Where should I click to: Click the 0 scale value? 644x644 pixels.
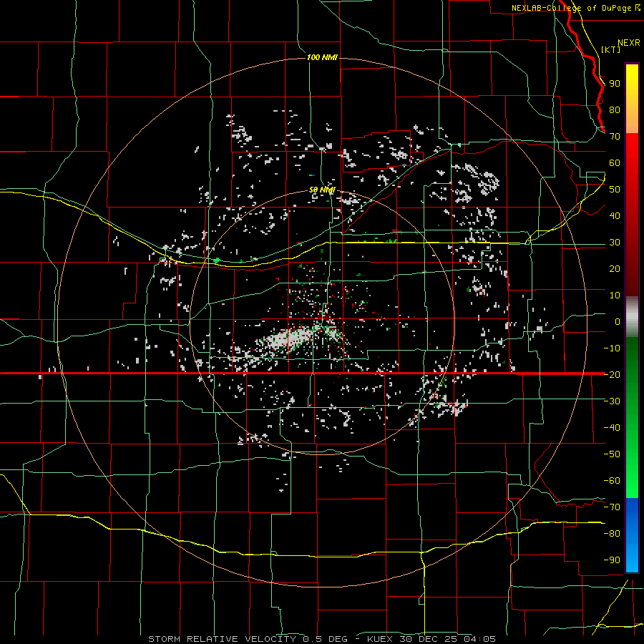[618, 322]
